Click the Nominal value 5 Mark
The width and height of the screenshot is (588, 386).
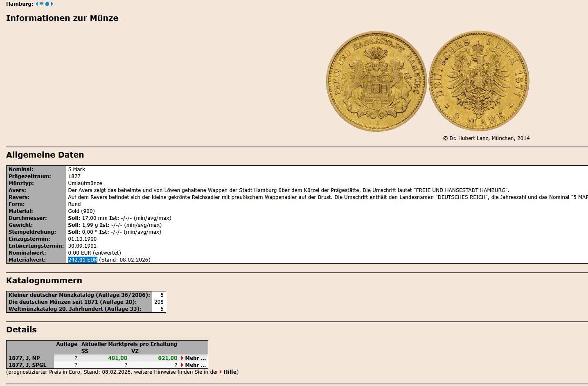click(x=77, y=169)
